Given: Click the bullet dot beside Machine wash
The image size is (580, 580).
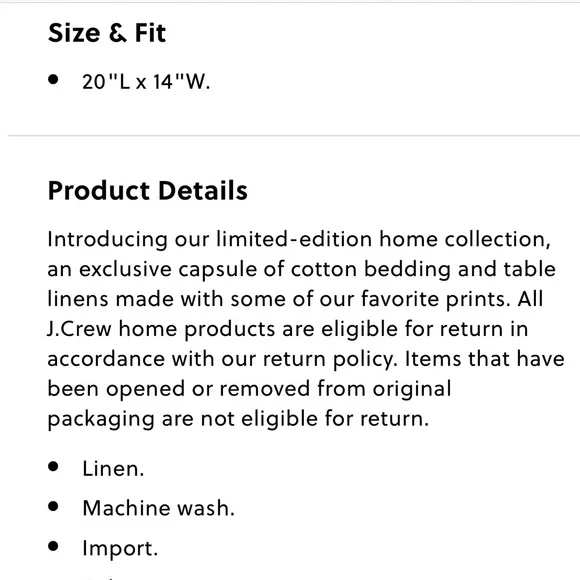Looking at the screenshot, I should pyautogui.click(x=53, y=506).
